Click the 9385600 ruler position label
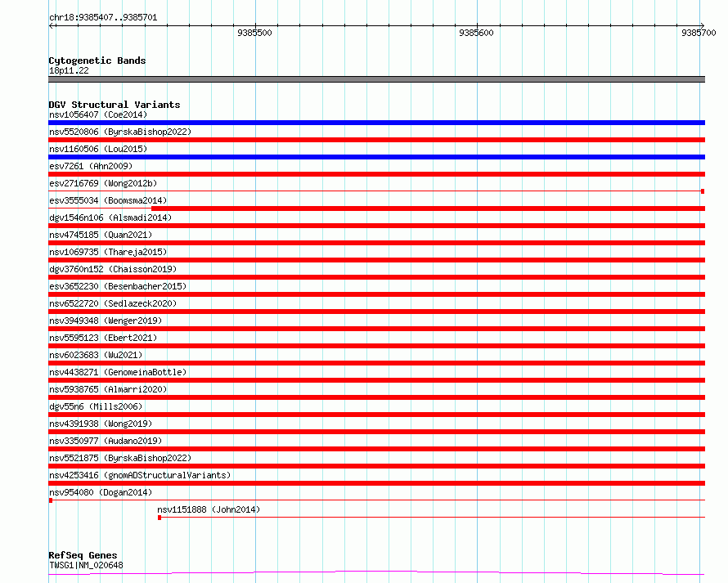Image resolution: width=728 pixels, height=583 pixels. [x=476, y=33]
